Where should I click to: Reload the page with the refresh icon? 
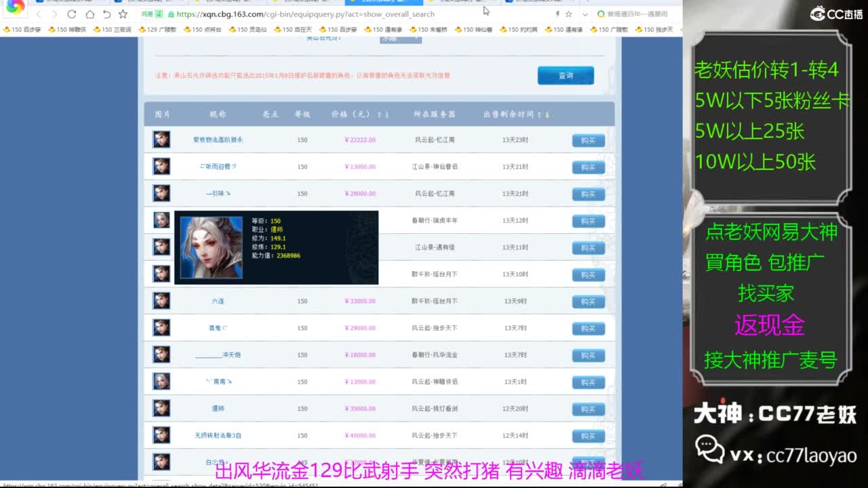72,14
